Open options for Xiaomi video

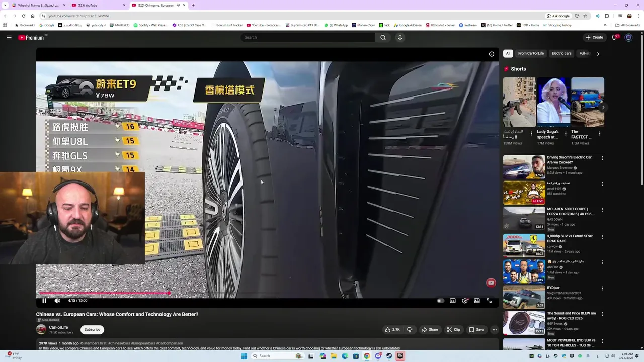(x=602, y=158)
